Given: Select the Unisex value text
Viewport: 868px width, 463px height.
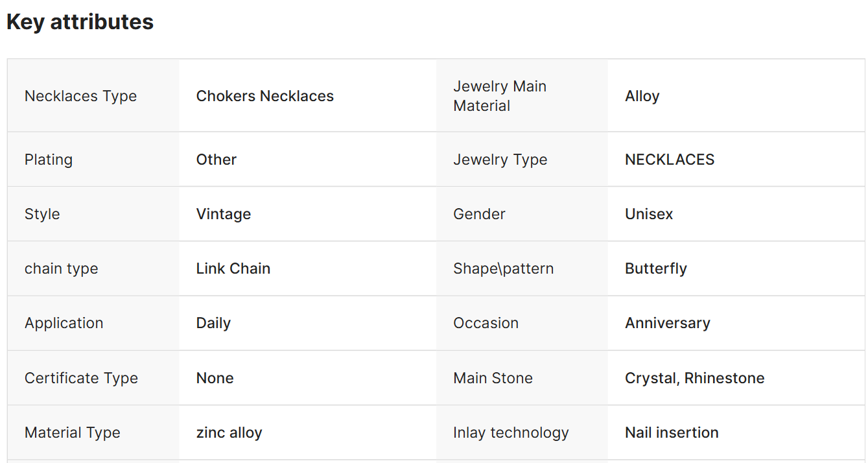Looking at the screenshot, I should click(x=648, y=214).
